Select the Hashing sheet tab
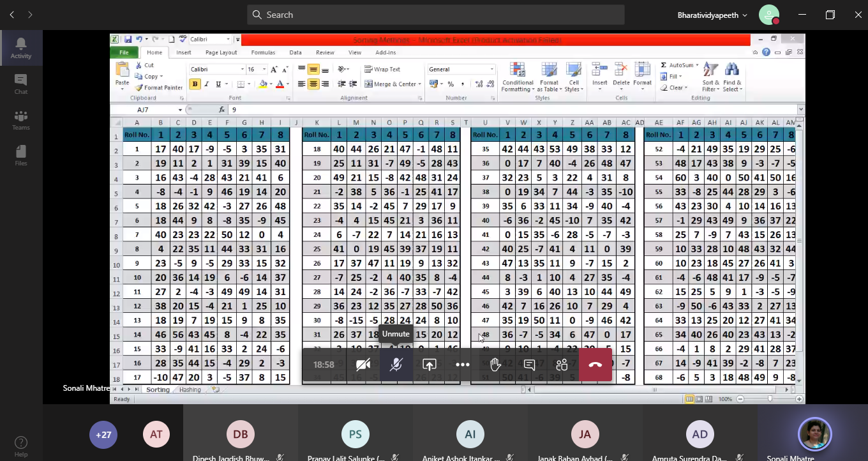Image resolution: width=868 pixels, height=461 pixels. (x=190, y=389)
